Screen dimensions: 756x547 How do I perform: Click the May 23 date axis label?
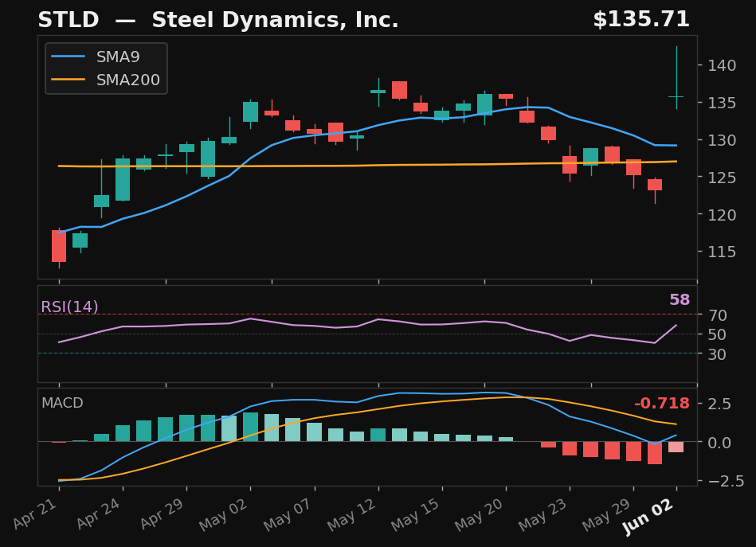tap(543, 514)
